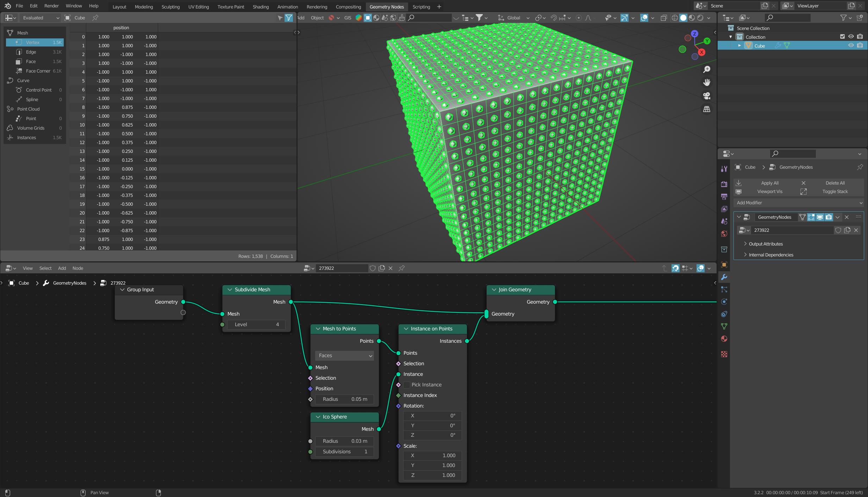
Task: Open the Render Properties camera tab
Action: 724,184
